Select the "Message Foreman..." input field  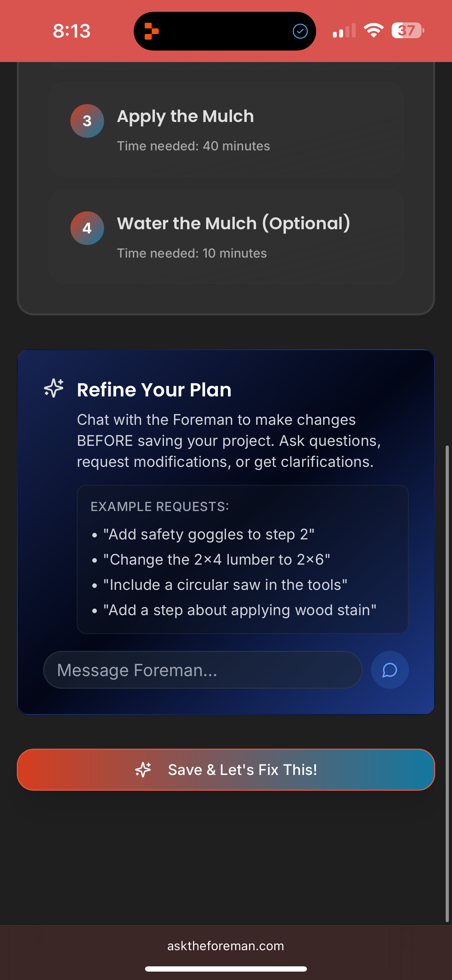click(x=203, y=670)
